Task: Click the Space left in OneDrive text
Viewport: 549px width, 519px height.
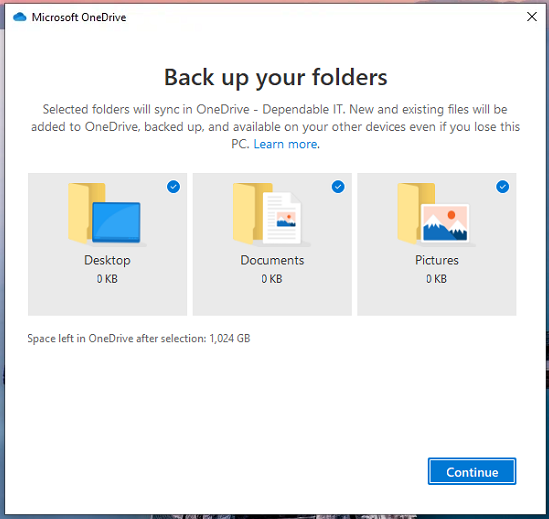Action: (x=139, y=338)
